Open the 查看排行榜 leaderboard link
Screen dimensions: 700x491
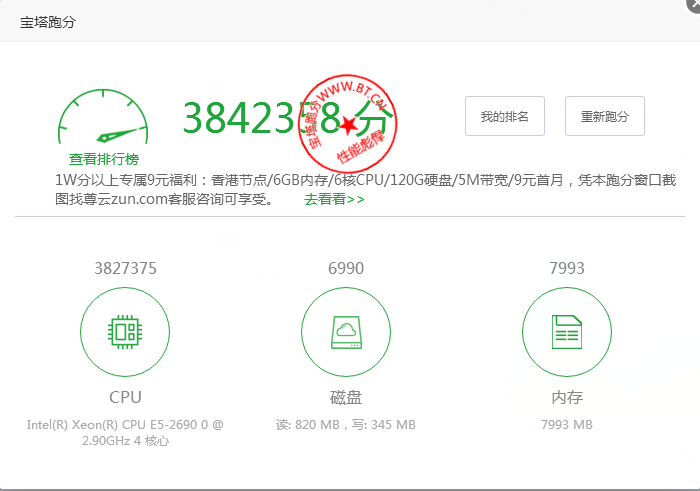104,159
